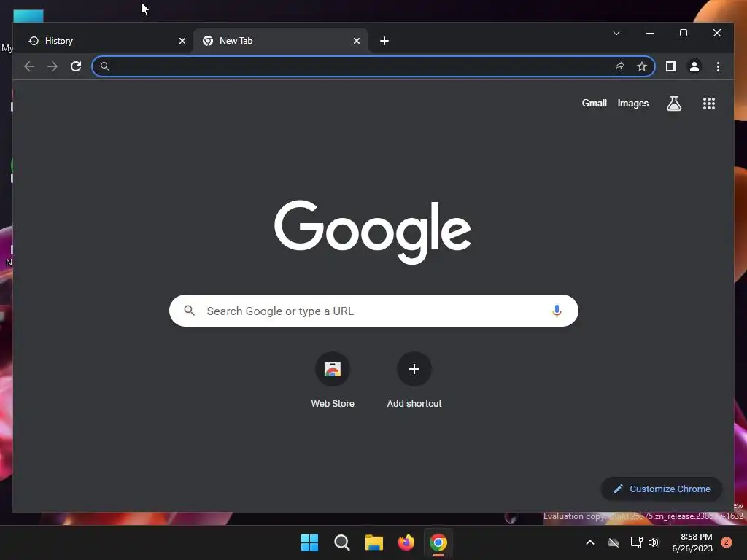Expand the tab search dropdown arrow

pos(616,33)
